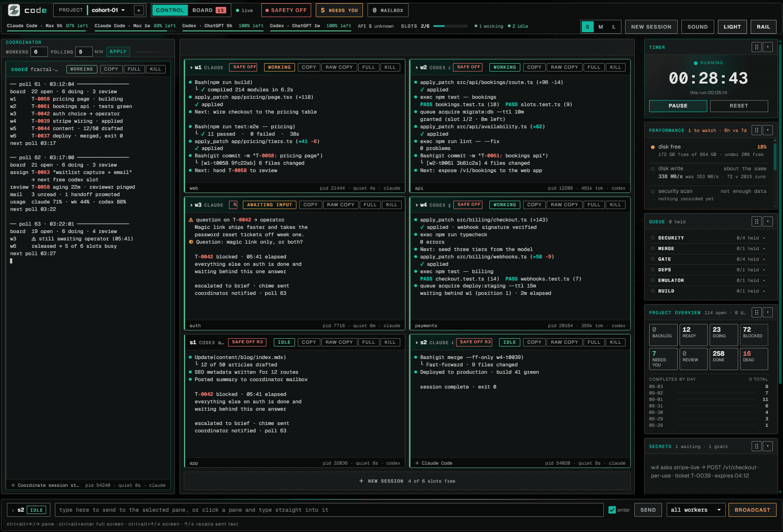Open the 5 NEEDS YOU list
This screenshot has height=532, width=783.
coord(339,10)
